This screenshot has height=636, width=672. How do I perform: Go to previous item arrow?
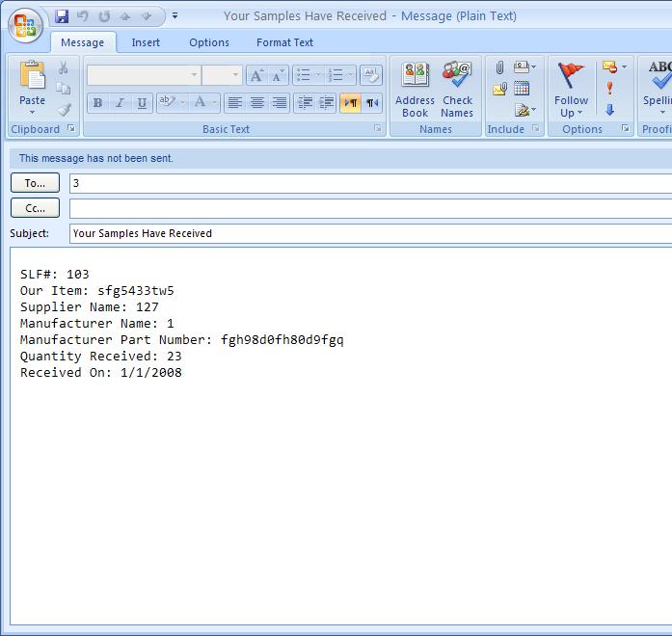[125, 16]
